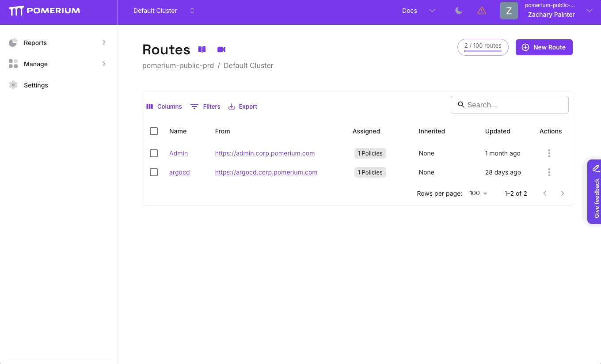The height and width of the screenshot is (364, 601).
Task: Toggle the select-all checkbox in table header
Action: pos(154,131)
